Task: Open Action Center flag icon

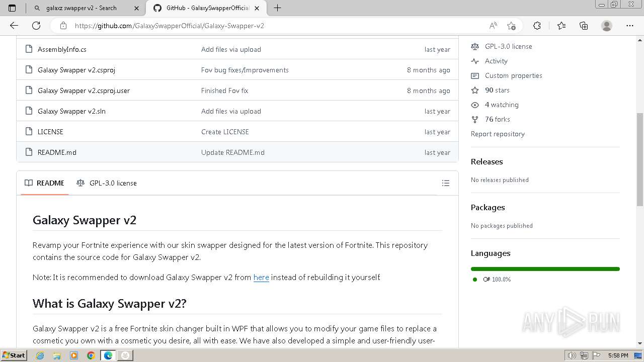Action: click(x=596, y=355)
